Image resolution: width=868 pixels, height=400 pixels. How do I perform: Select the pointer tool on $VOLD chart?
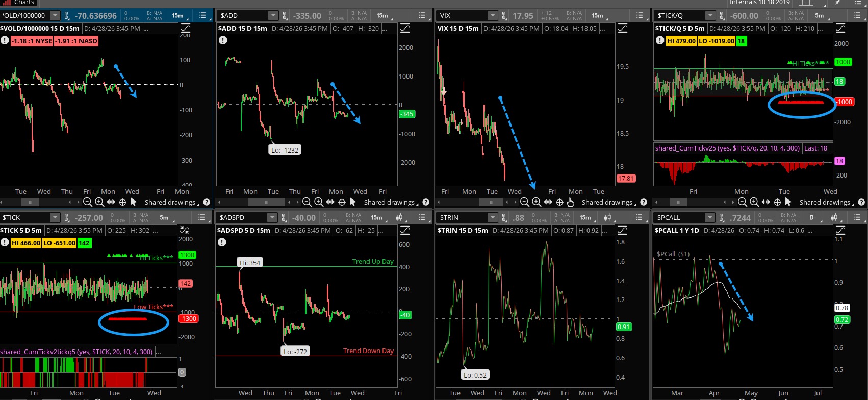(134, 202)
